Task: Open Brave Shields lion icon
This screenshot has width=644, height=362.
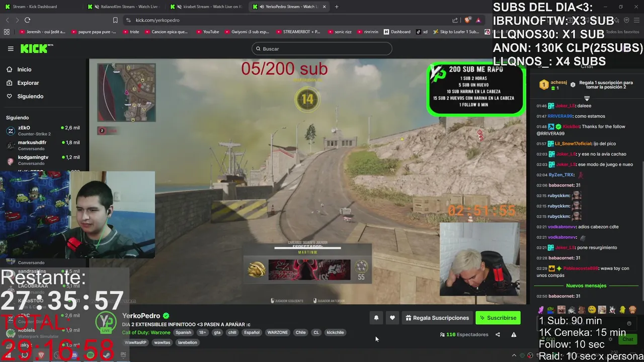Action: (x=467, y=20)
